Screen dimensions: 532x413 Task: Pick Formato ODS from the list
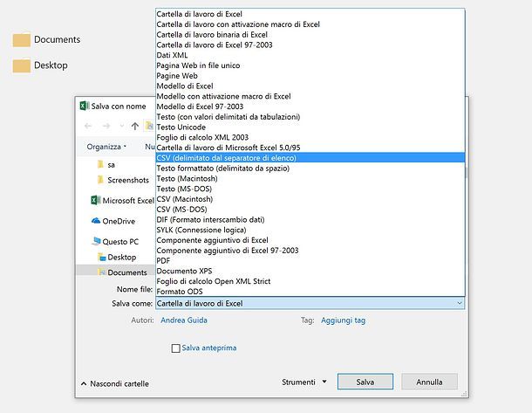pyautogui.click(x=181, y=291)
